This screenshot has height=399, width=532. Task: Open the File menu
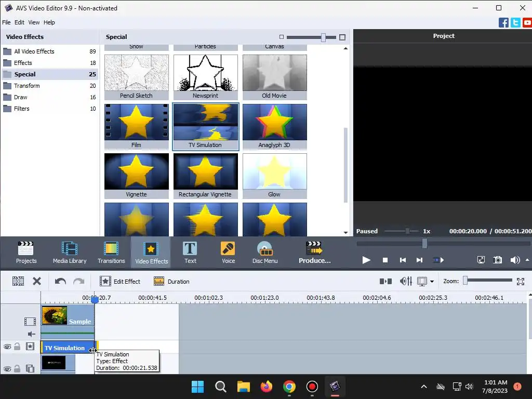pos(6,22)
